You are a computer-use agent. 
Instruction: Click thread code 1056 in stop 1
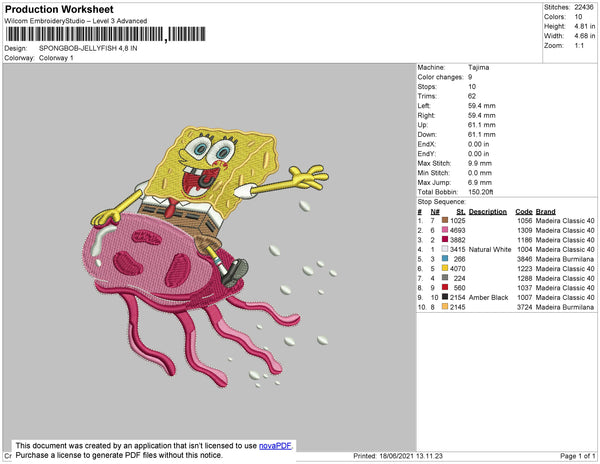click(524, 221)
